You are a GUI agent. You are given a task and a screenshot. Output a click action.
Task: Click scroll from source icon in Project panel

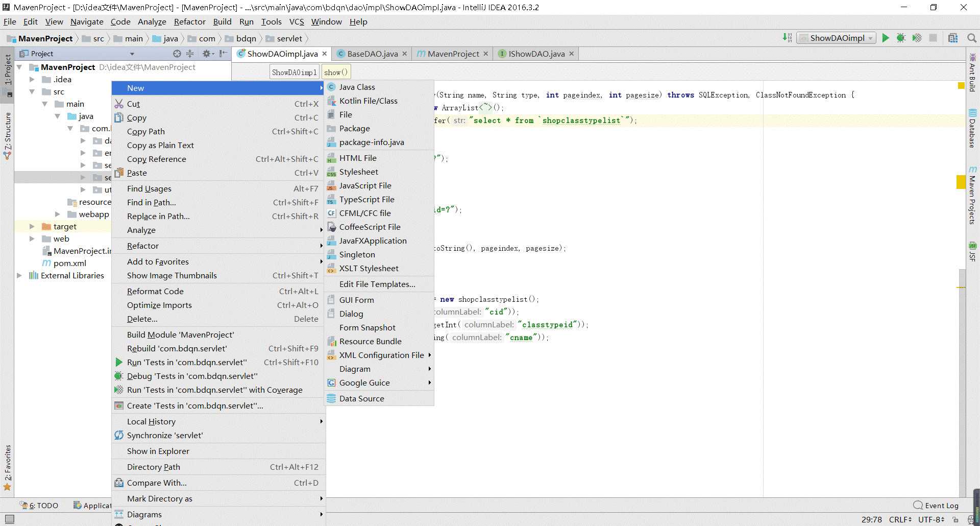click(x=177, y=54)
